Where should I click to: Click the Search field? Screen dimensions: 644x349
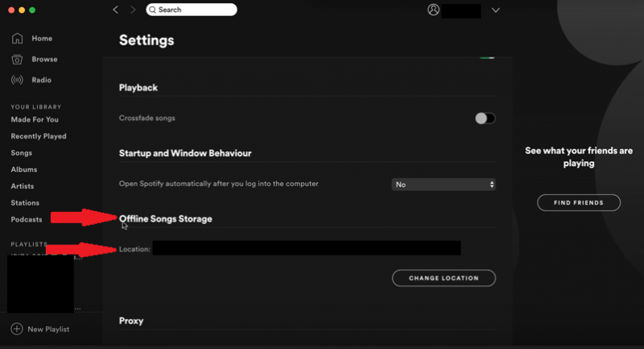(192, 10)
